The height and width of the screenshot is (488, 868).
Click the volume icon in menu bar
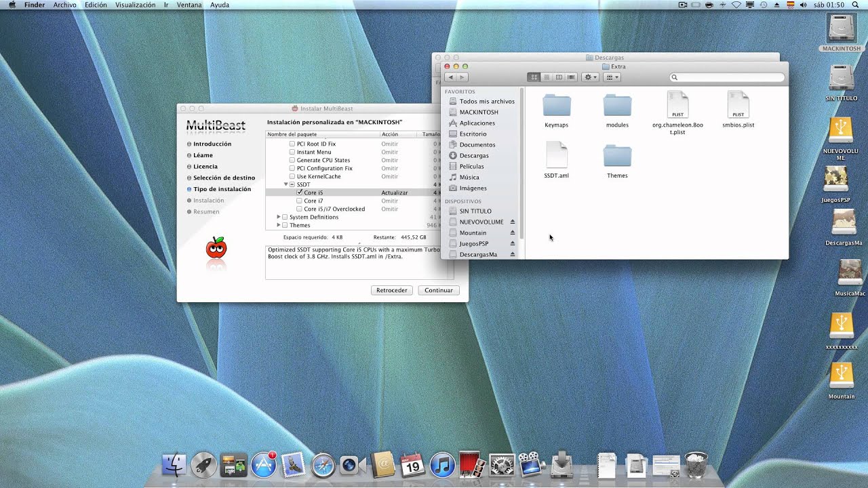804,5
